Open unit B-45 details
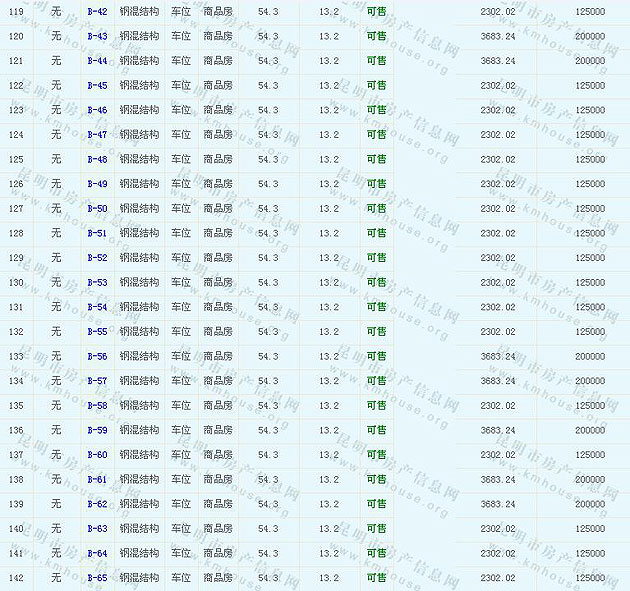 (x=97, y=85)
